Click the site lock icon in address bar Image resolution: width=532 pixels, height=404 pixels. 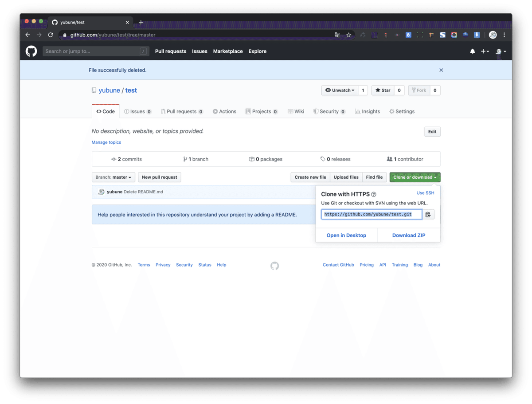point(65,35)
